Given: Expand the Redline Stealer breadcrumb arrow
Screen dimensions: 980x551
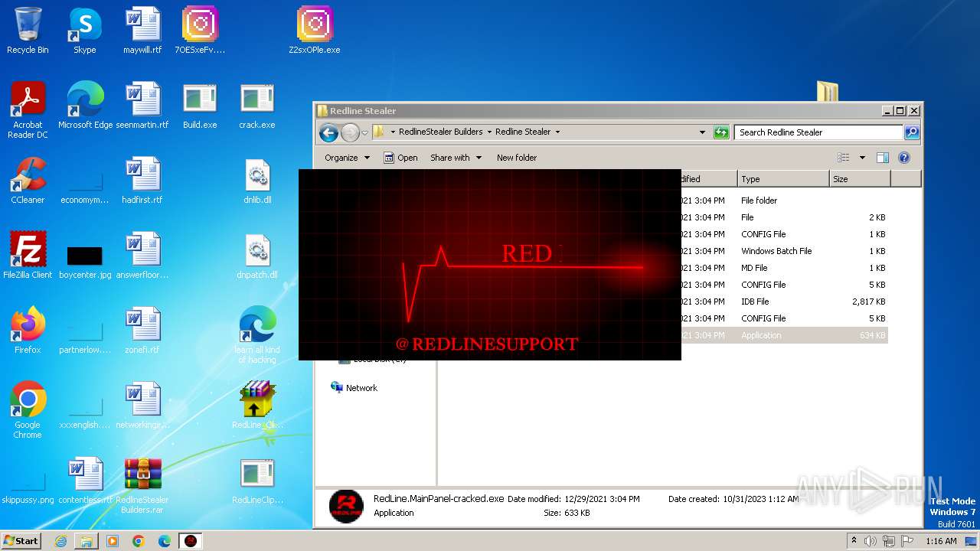Looking at the screenshot, I should pyautogui.click(x=557, y=132).
